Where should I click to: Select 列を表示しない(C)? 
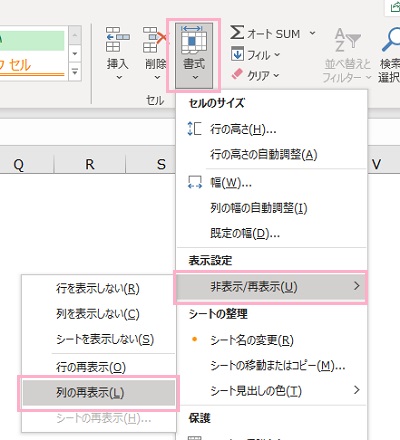pos(99,314)
